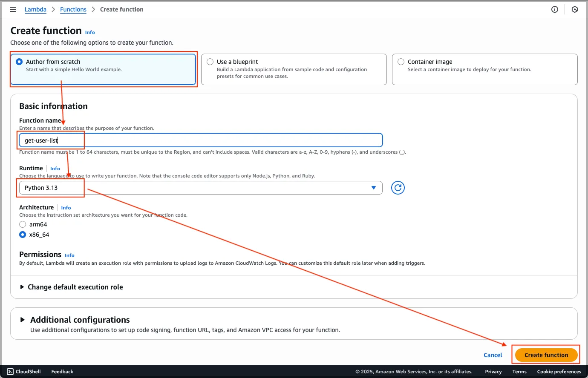Click Info next to Create function heading

pos(90,32)
